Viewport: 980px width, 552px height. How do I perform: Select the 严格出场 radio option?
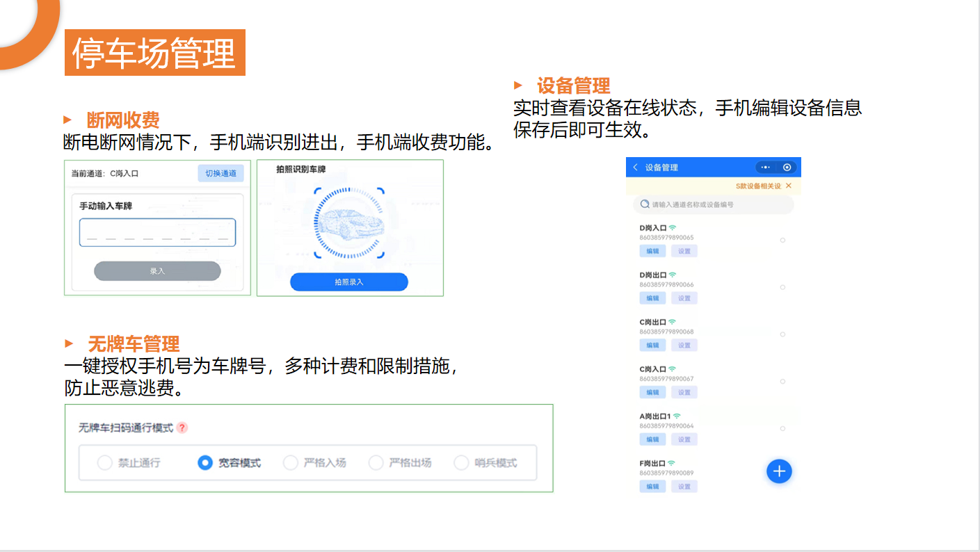coord(376,463)
